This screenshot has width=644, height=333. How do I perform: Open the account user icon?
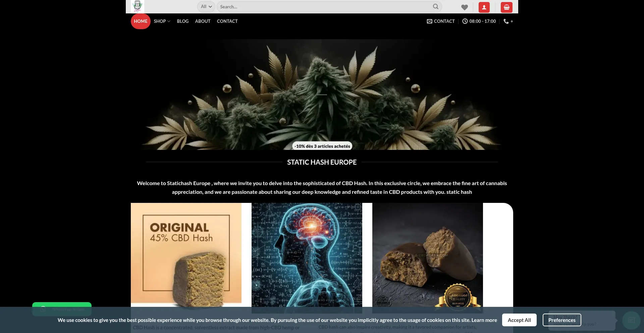pos(484,7)
